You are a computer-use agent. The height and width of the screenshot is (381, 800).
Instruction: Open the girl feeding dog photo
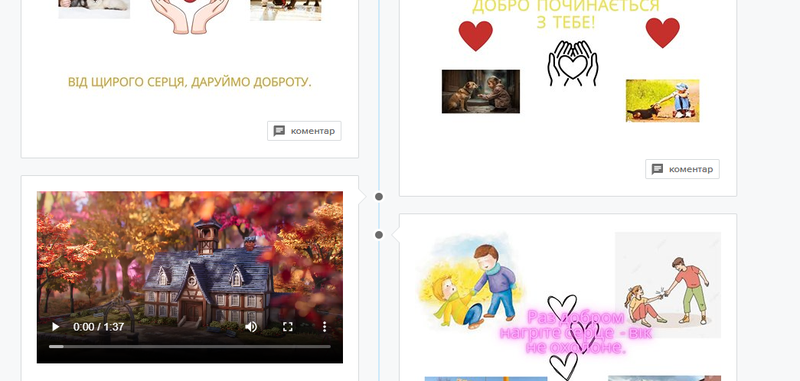tap(481, 91)
